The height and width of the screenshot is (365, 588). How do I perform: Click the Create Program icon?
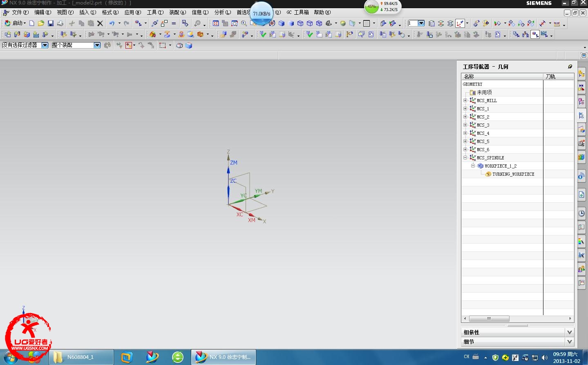pyautogui.click(x=8, y=35)
